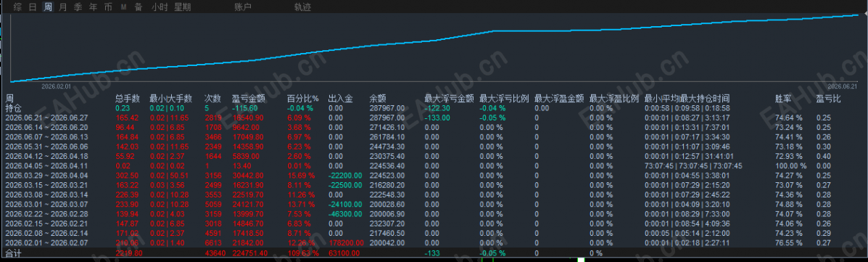Open the 备 tab
The image size is (868, 262).
pyautogui.click(x=139, y=7)
